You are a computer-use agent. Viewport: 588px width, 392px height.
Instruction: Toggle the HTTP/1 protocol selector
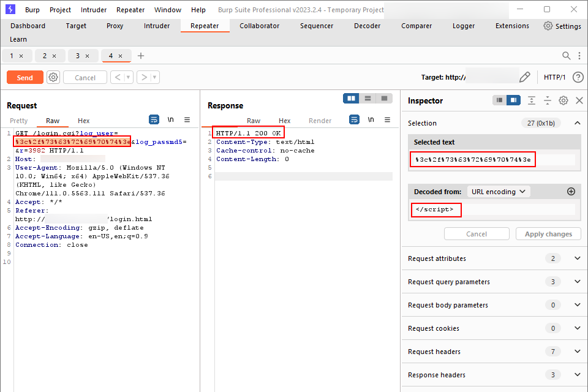tap(554, 77)
